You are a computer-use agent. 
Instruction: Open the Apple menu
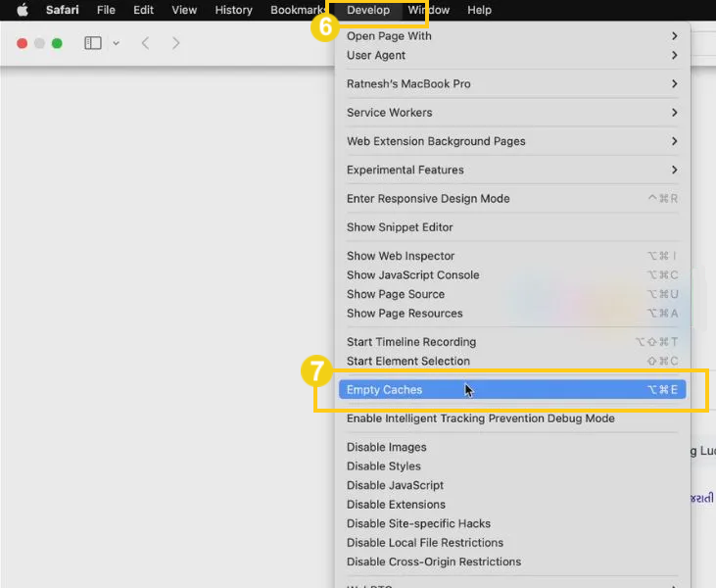[22, 10]
